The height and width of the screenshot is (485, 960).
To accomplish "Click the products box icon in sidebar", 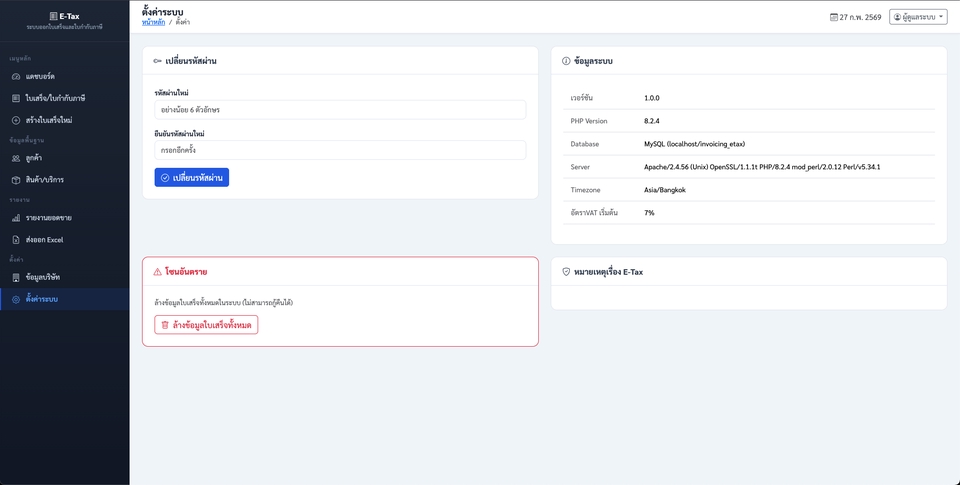I will (x=16, y=180).
